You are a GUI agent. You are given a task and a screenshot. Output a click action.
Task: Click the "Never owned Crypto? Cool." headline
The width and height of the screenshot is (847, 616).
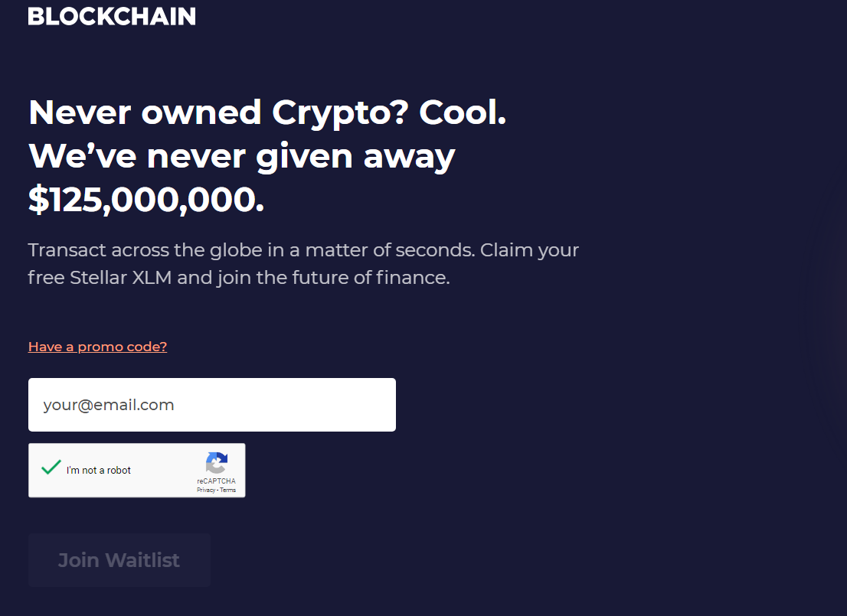pyautogui.click(x=267, y=112)
